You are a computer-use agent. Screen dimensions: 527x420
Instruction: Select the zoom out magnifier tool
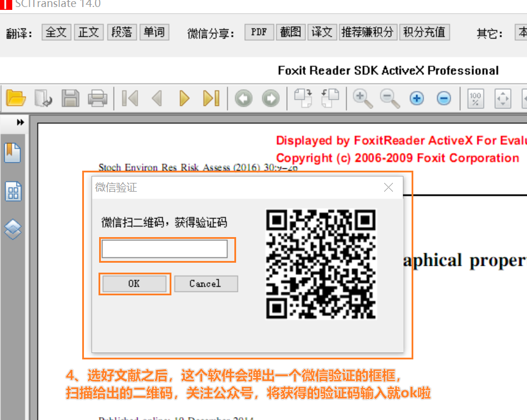pos(390,99)
